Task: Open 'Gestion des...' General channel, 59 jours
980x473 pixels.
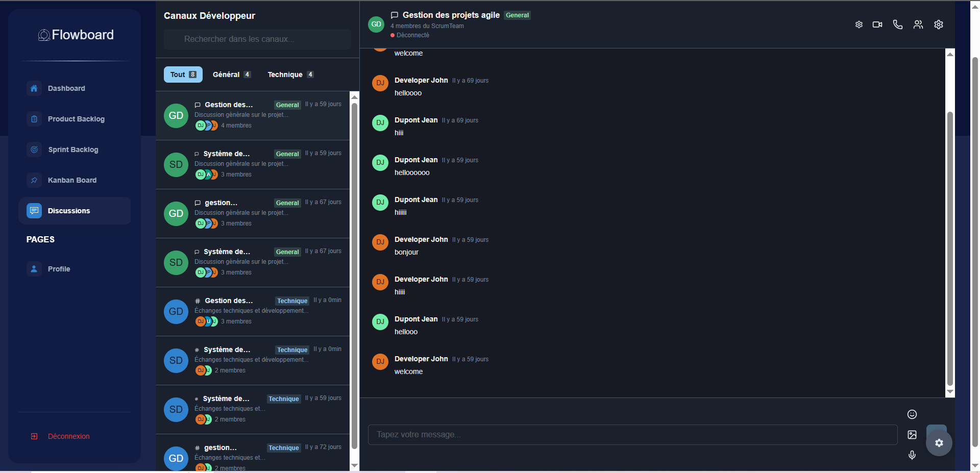Action: coord(253,116)
